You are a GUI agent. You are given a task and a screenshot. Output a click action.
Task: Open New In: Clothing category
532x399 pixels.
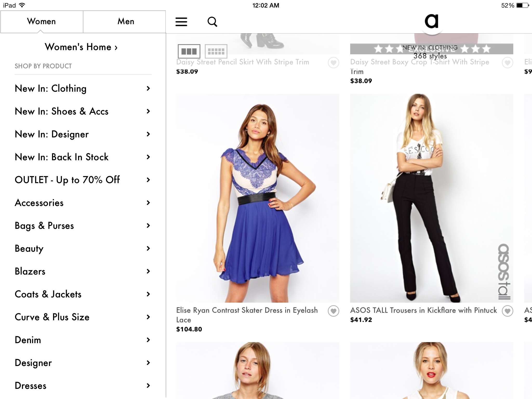point(83,89)
